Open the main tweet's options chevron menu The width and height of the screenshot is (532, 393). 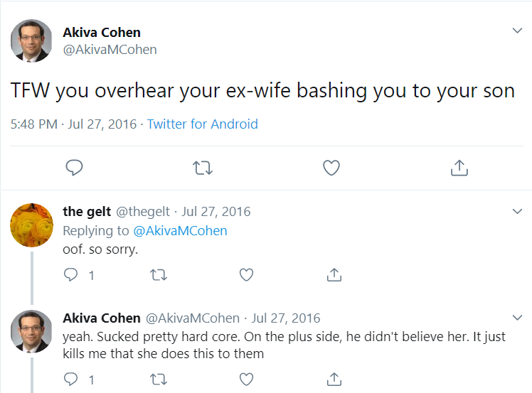[517, 31]
